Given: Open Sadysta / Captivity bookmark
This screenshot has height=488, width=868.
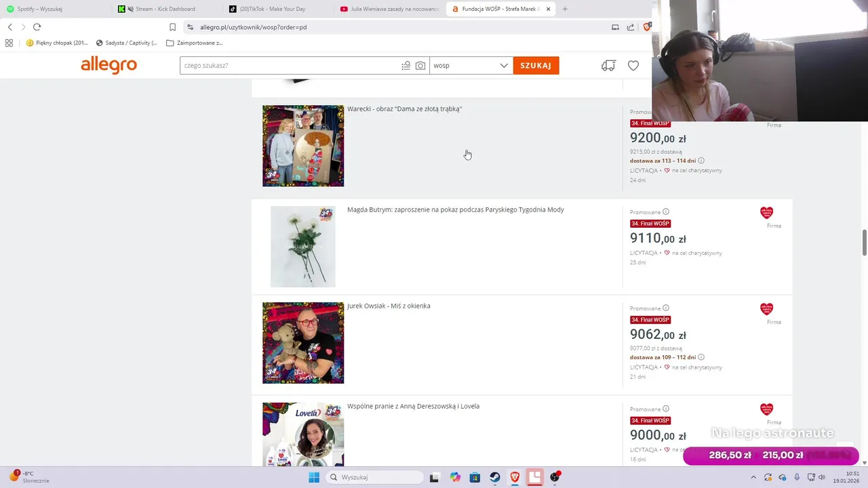Looking at the screenshot, I should [126, 43].
